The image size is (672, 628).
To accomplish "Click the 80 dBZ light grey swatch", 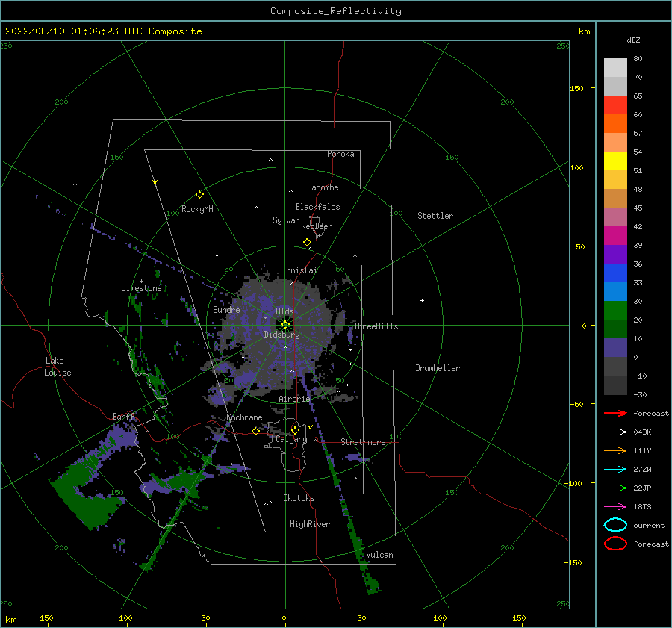I will click(615, 67).
